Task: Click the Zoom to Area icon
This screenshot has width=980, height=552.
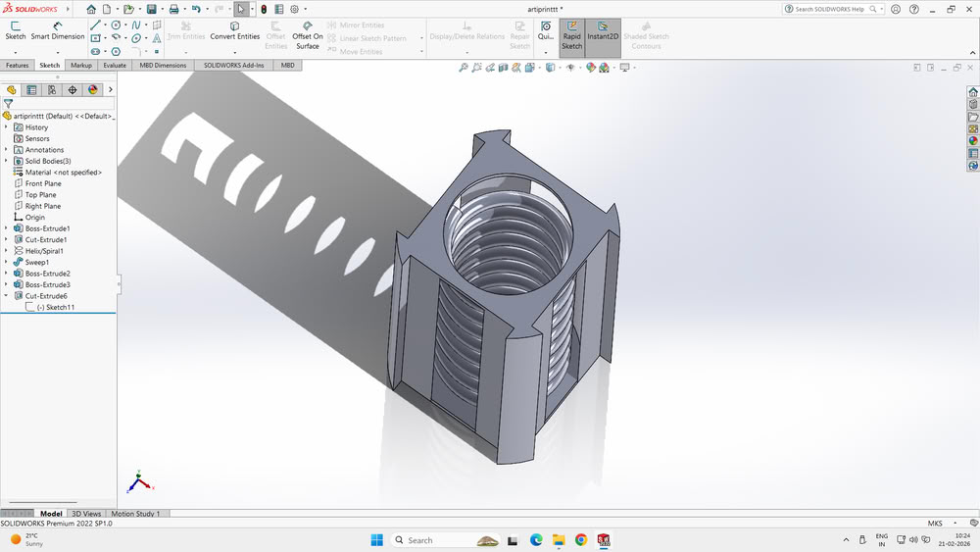Action: tap(477, 68)
